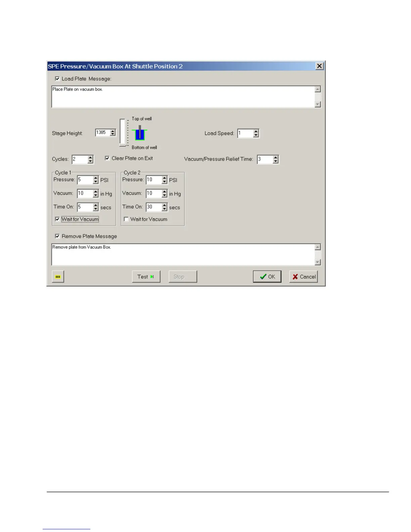Decrease Cycle 1 Vacuum value
The image size is (411, 532).
click(x=96, y=195)
